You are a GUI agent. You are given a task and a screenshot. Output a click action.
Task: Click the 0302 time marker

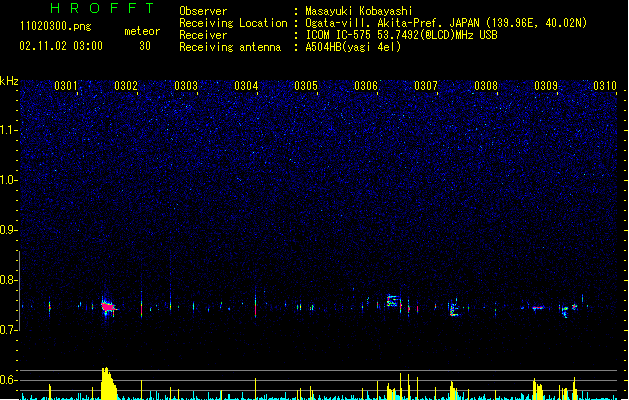pyautogui.click(x=126, y=86)
